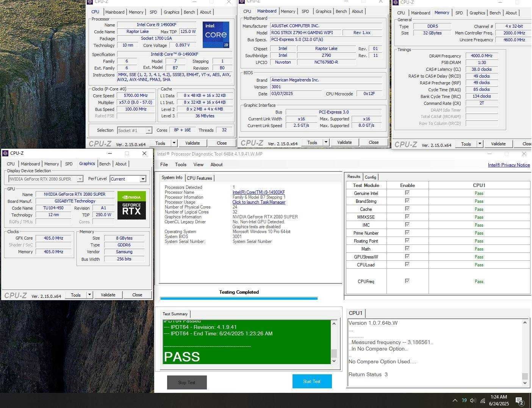
Task: Click the CPU-Z Mainboard window title icon
Action: (242, 2)
